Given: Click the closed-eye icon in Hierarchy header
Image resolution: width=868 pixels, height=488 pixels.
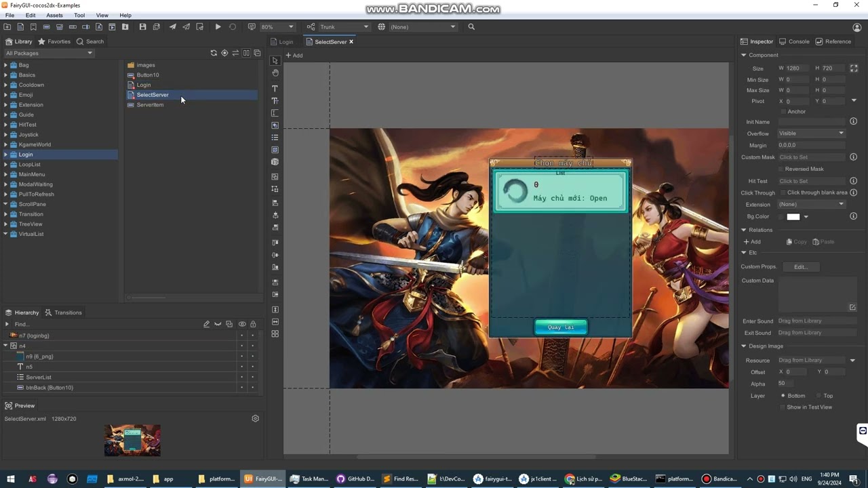Looking at the screenshot, I should 218,324.
